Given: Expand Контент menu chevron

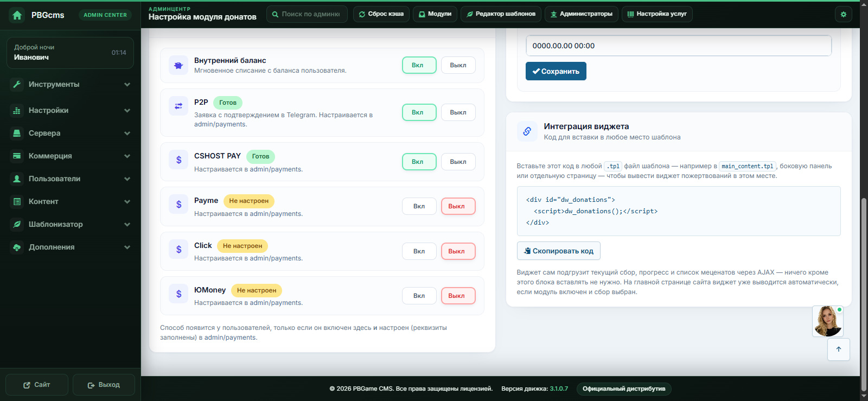Looking at the screenshot, I should click(x=127, y=202).
